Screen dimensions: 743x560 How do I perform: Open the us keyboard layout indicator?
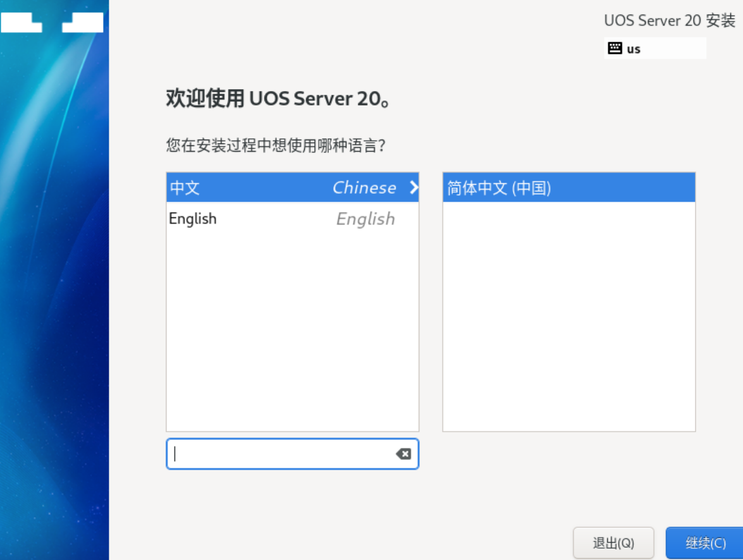pos(655,48)
